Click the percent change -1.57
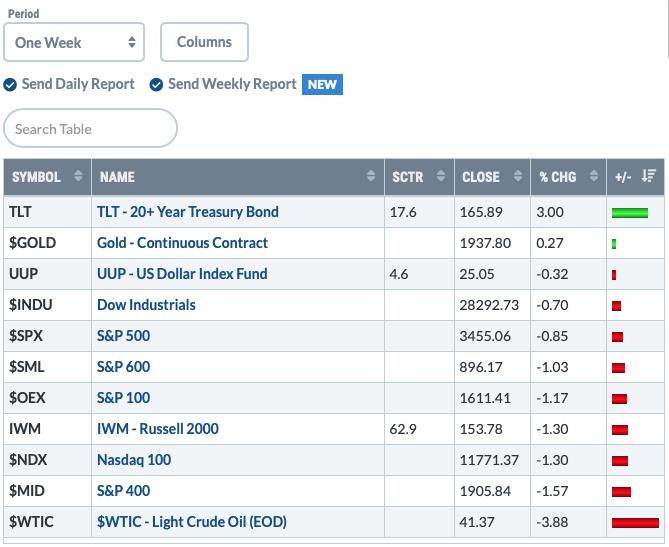Image resolution: width=669 pixels, height=547 pixels. [552, 491]
